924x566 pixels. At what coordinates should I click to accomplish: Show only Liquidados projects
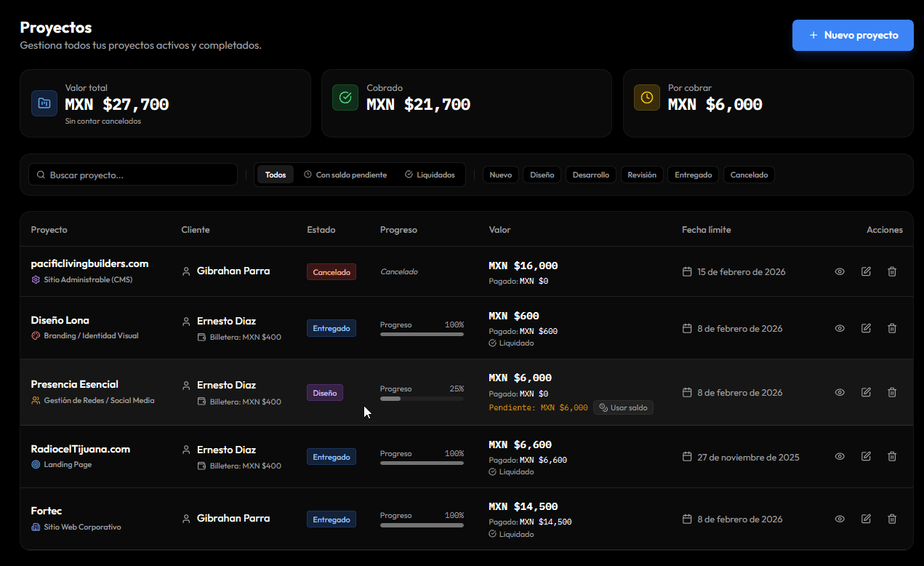(x=430, y=175)
